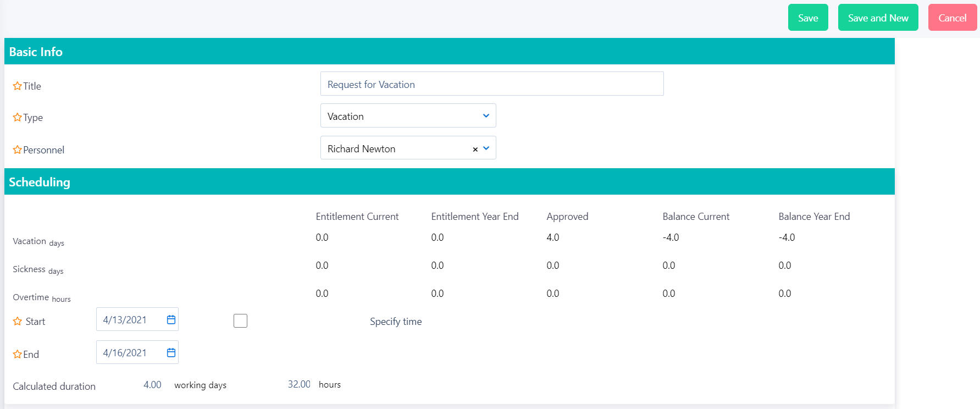Click the Vacation Entitlement Current value 0.0
Viewport: 980px width, 409px height.
322,237
